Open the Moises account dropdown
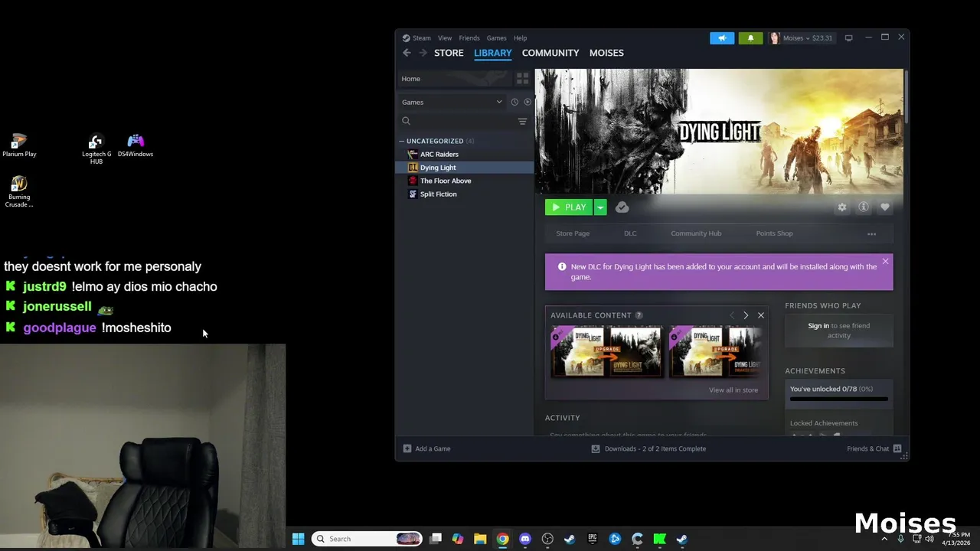Viewport: 980px width, 551px height. [x=801, y=37]
